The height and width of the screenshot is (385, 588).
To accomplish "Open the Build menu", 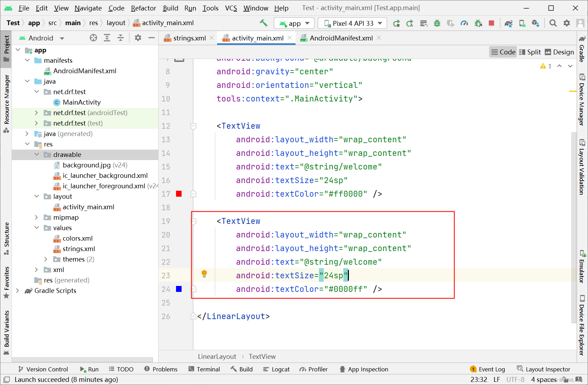I will click(170, 8).
